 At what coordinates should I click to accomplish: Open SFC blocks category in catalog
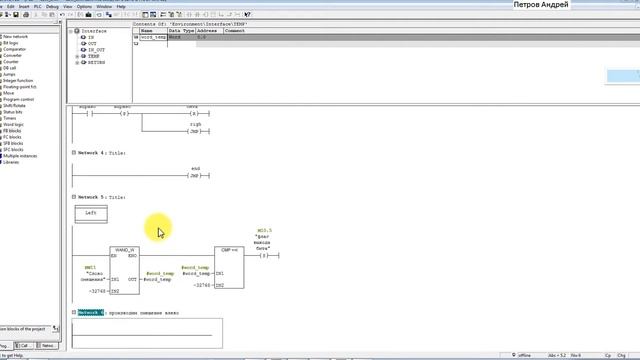pyautogui.click(x=13, y=150)
